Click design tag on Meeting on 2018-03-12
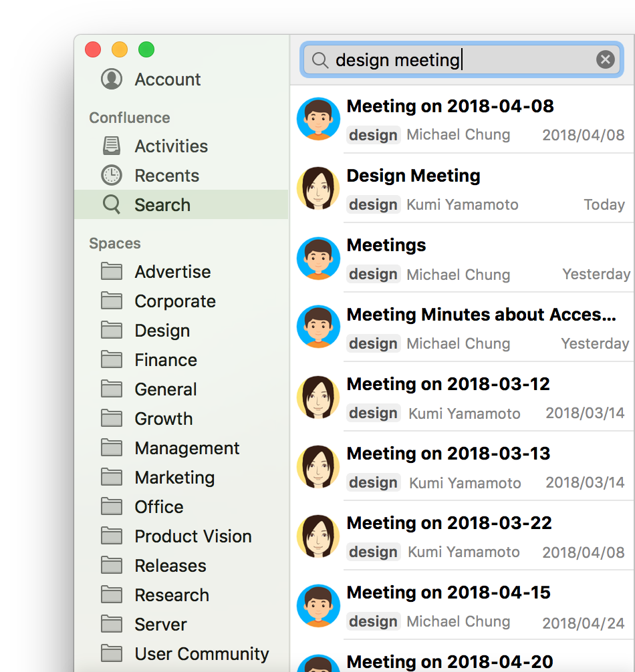The width and height of the screenshot is (635, 672). [373, 413]
